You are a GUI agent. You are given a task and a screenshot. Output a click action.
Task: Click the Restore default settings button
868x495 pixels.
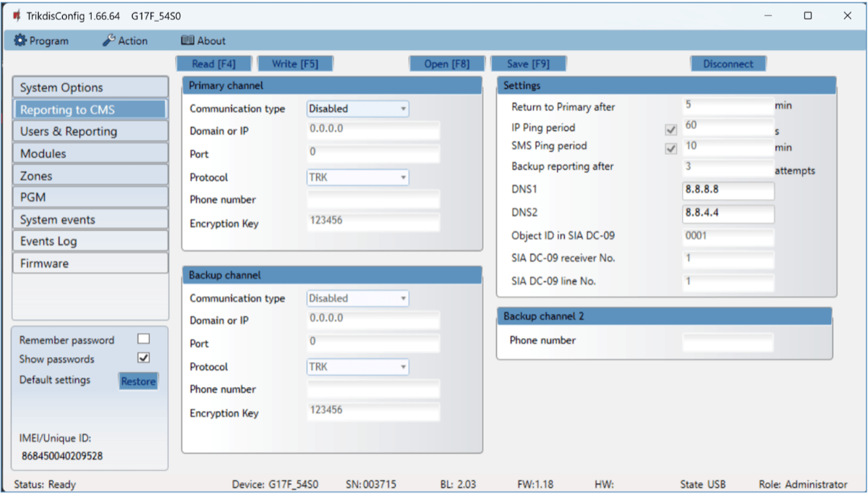pyautogui.click(x=138, y=381)
